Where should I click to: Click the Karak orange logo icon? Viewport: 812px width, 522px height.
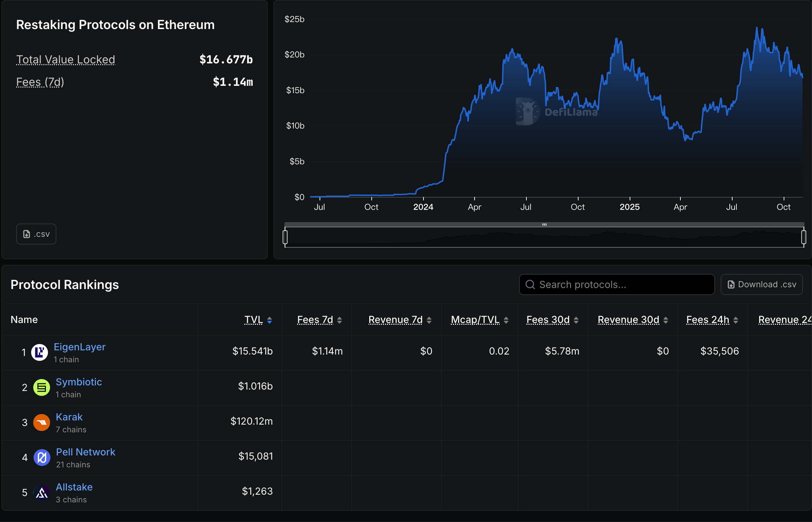(42, 422)
